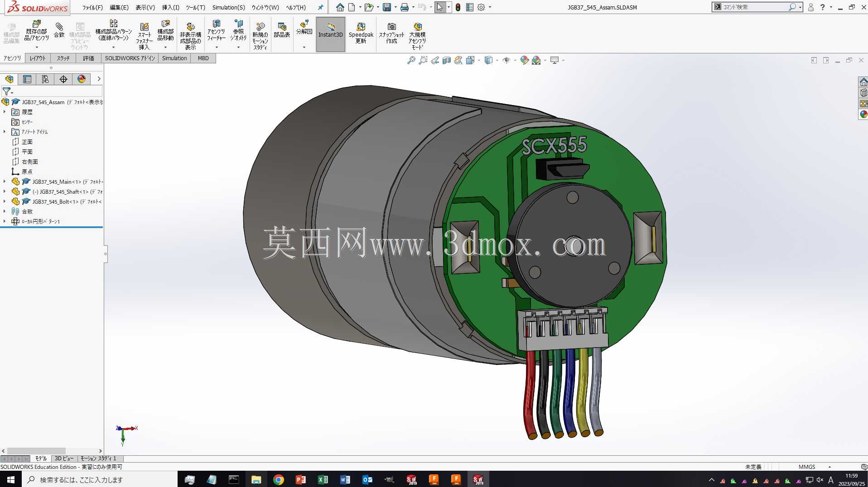Open the ツール(T) menu
The width and height of the screenshot is (868, 487).
click(x=195, y=7)
